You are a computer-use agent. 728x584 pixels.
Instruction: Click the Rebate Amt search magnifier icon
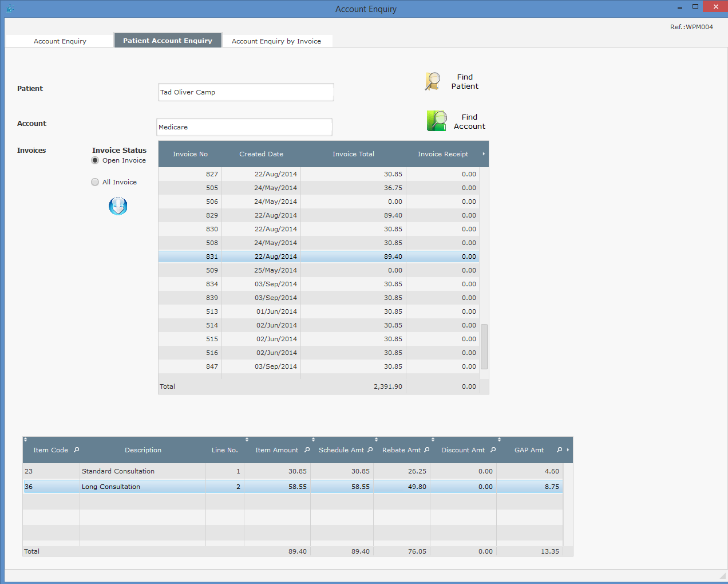427,450
